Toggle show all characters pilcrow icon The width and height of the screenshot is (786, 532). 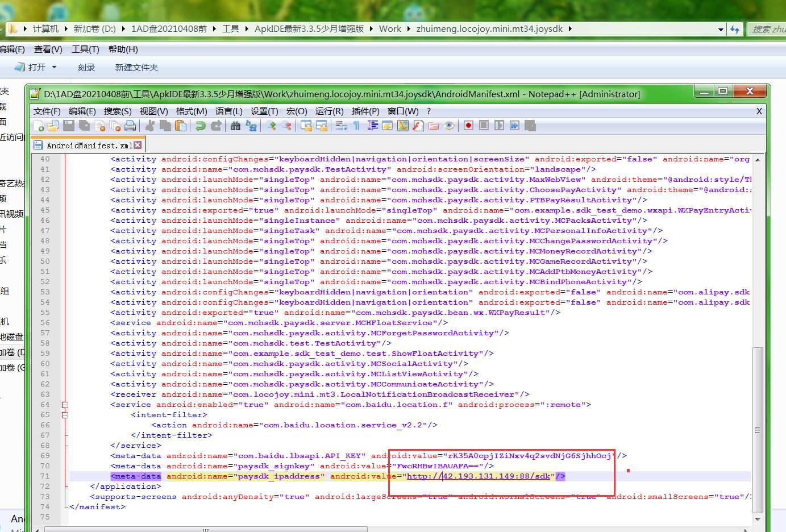[356, 126]
